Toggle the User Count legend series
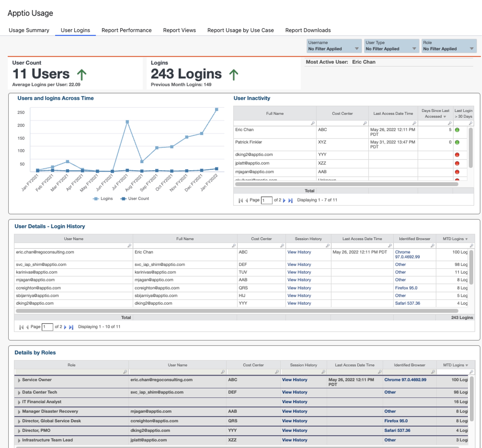The height and width of the screenshot is (448, 482). (x=135, y=198)
